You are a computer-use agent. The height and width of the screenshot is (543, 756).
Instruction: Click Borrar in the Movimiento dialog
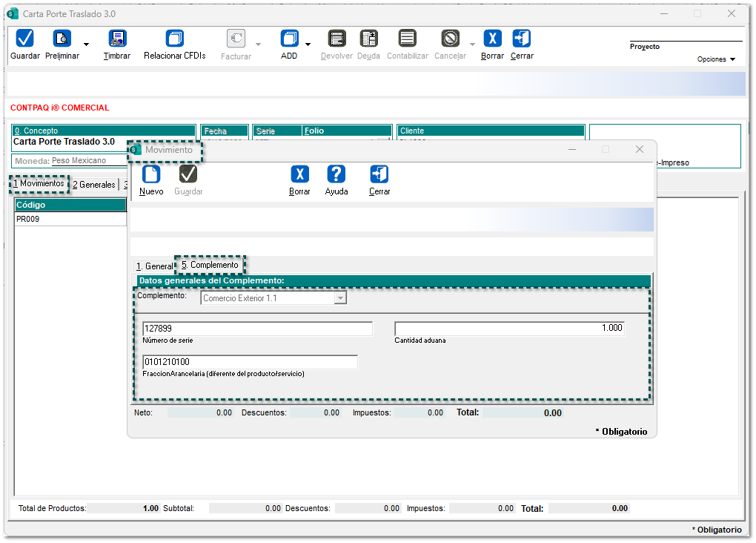click(299, 175)
